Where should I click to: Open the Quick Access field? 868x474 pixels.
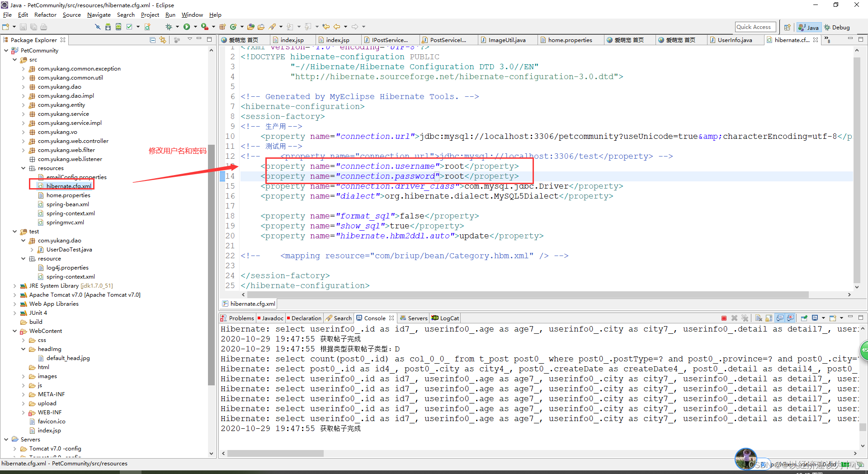755,27
